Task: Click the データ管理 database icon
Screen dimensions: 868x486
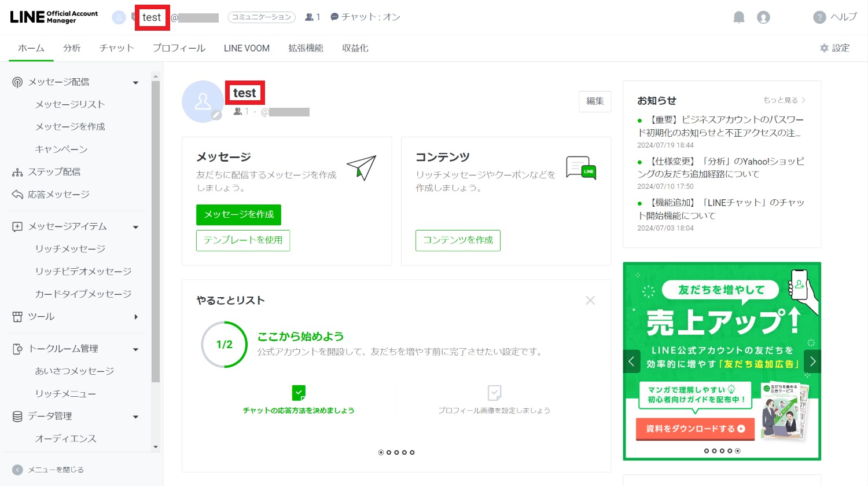Action: [x=17, y=416]
